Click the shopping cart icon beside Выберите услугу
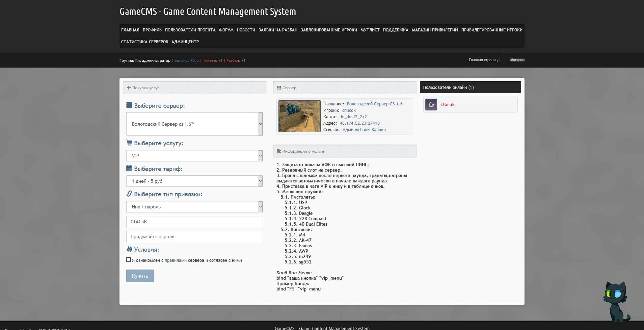This screenshot has width=644, height=330. (129, 143)
